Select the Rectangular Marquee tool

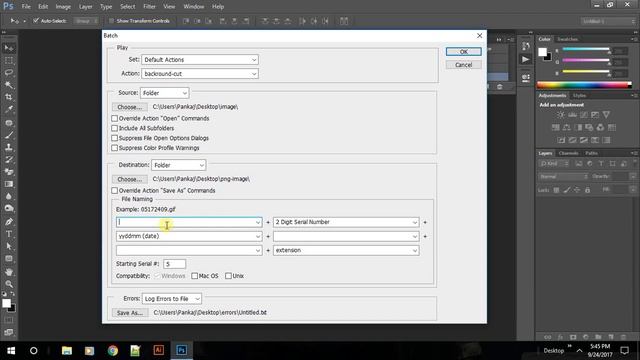9,60
